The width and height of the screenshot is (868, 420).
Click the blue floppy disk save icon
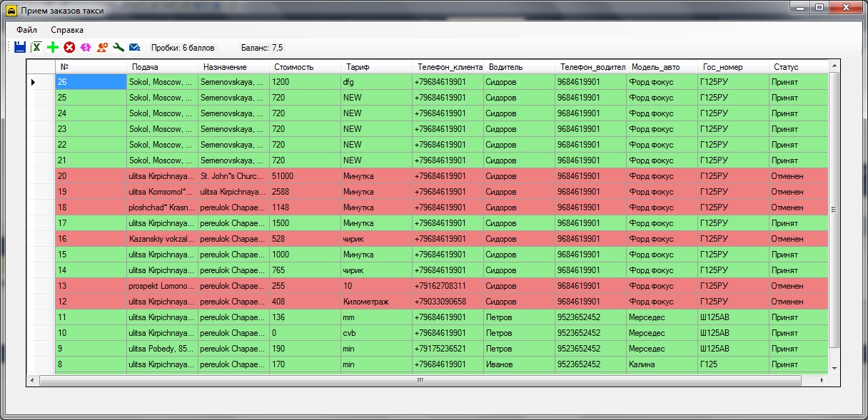point(20,47)
